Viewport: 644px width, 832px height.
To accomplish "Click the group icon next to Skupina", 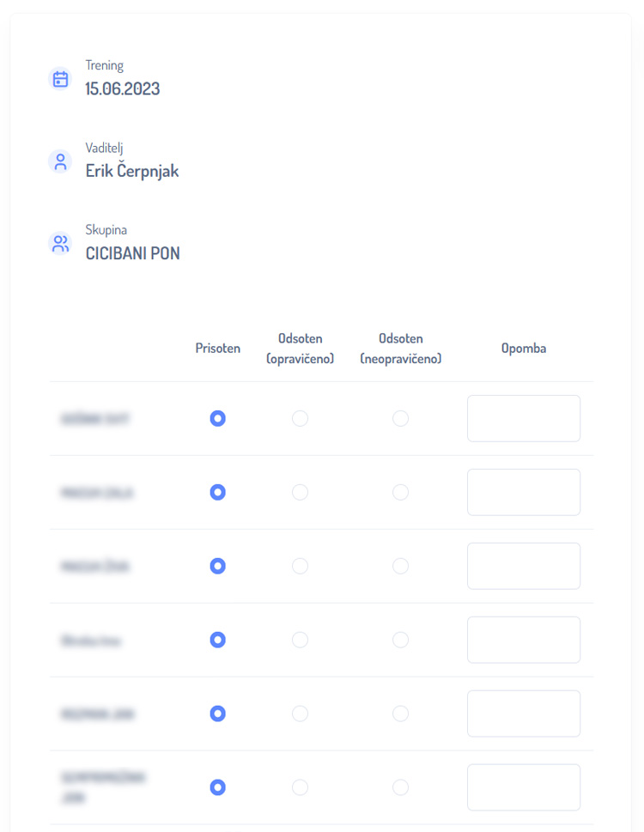I will click(60, 244).
